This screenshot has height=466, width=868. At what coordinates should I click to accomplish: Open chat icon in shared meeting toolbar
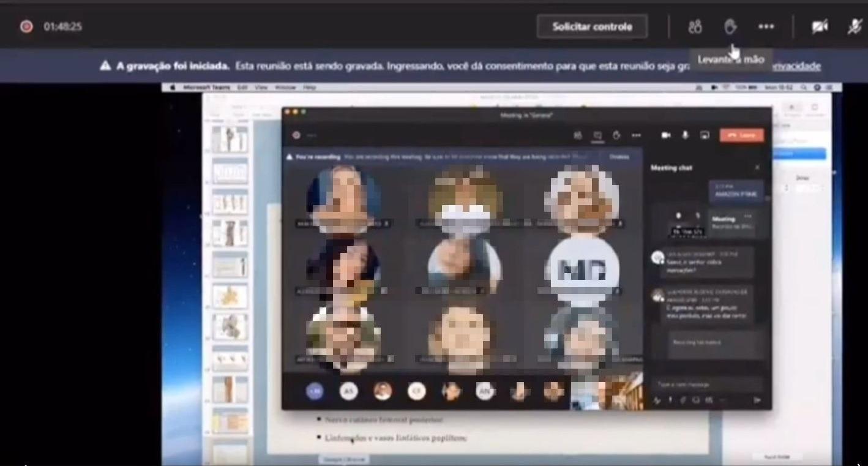597,135
